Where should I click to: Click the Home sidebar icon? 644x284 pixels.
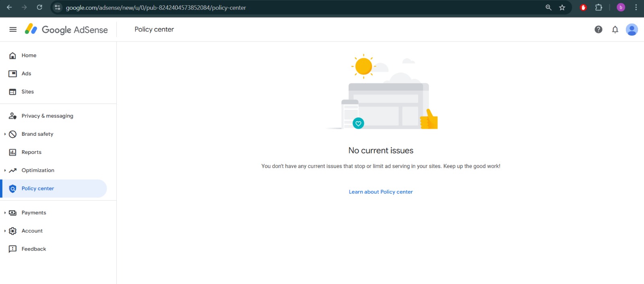12,56
